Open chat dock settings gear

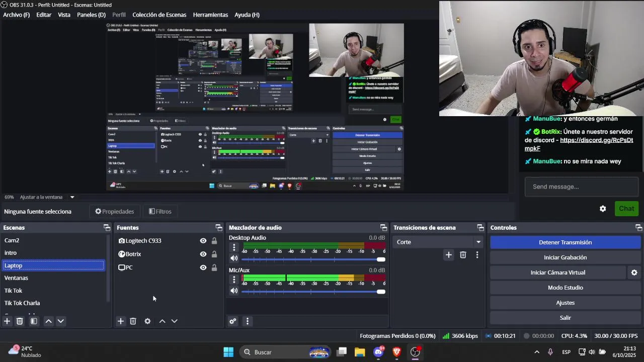click(603, 209)
